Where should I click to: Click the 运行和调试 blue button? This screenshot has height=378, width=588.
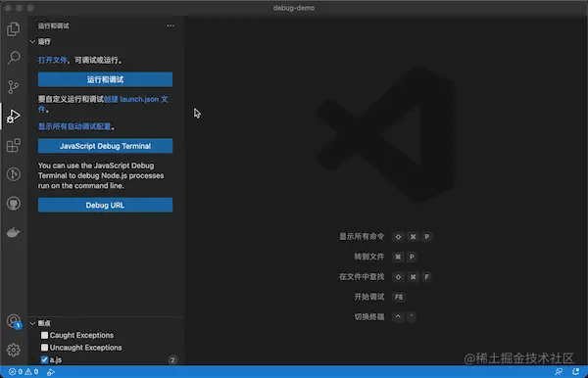pyautogui.click(x=105, y=79)
